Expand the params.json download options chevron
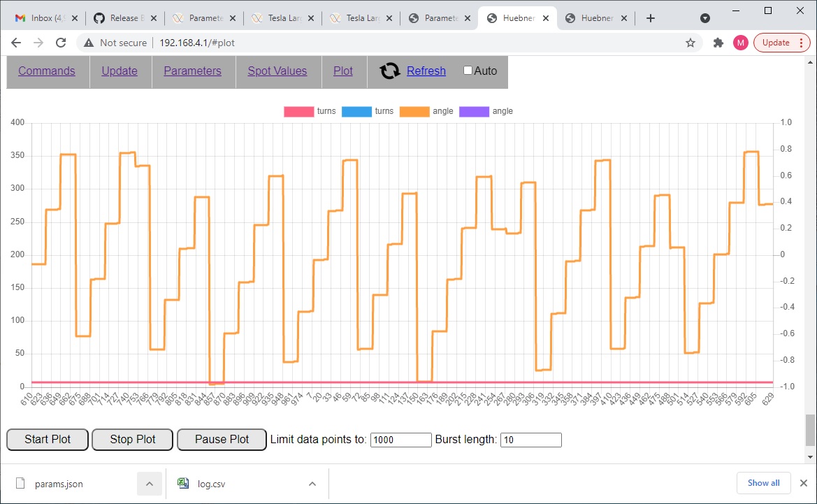This screenshot has height=504, width=817. point(149,483)
